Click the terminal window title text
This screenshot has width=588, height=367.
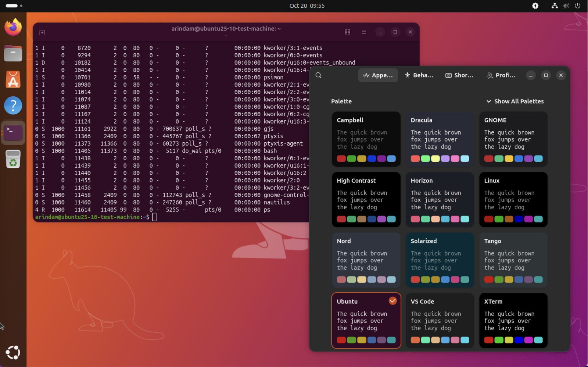[226, 29]
